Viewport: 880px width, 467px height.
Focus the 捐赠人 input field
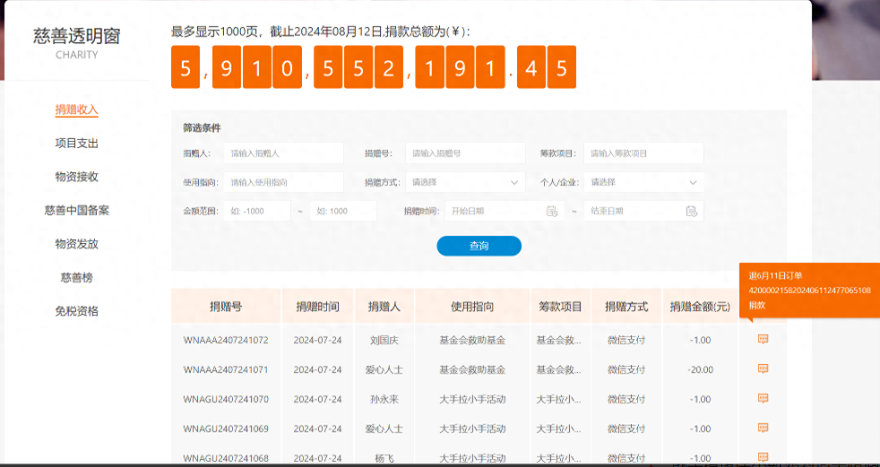tap(283, 153)
